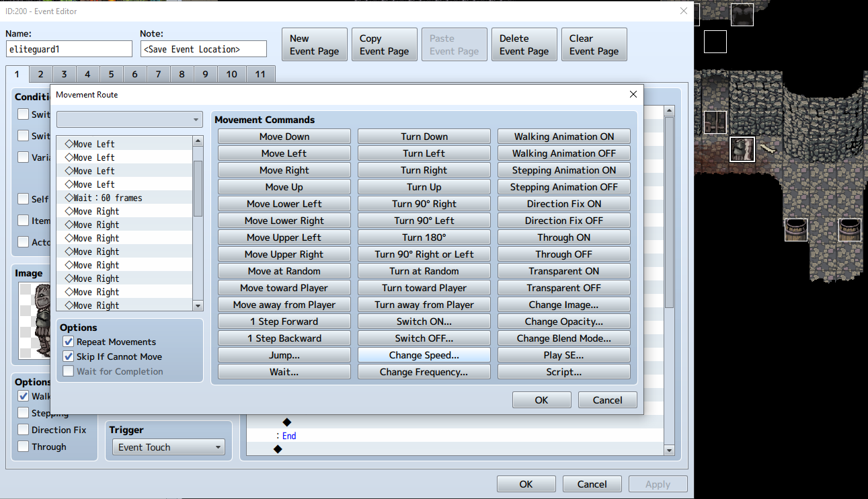Click Cancel in the Event Editor
This screenshot has height=499, width=868.
point(592,484)
